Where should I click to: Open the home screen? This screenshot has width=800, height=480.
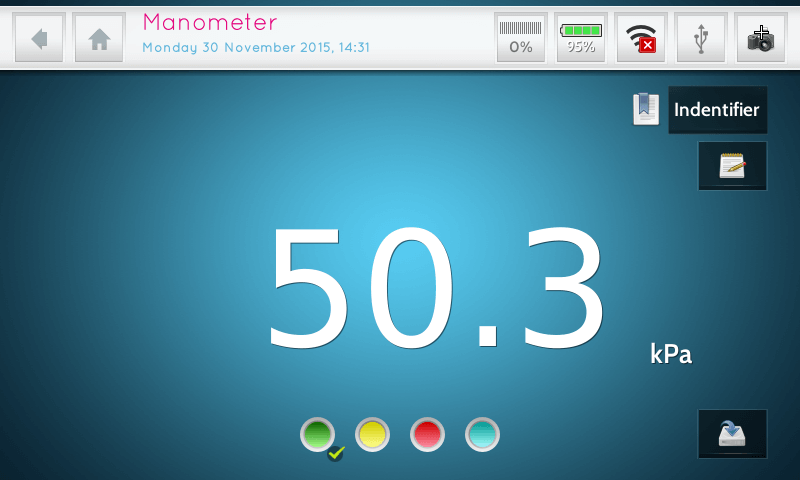[x=99, y=38]
